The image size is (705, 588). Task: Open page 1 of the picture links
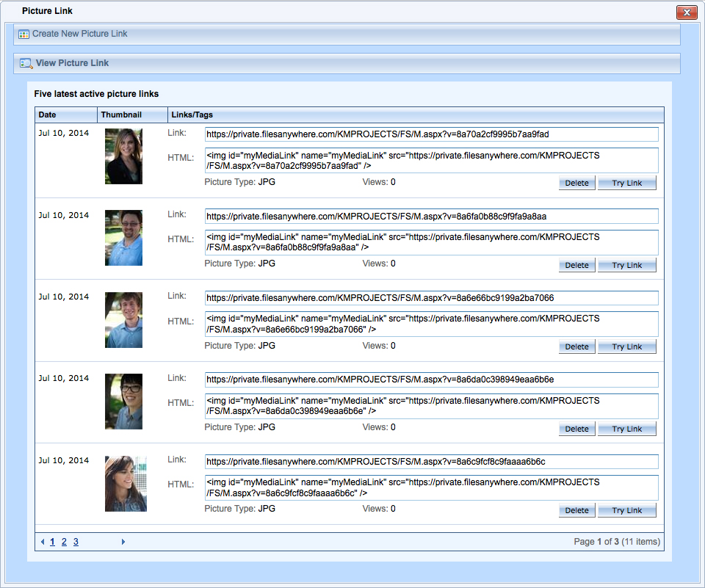pyautogui.click(x=53, y=542)
